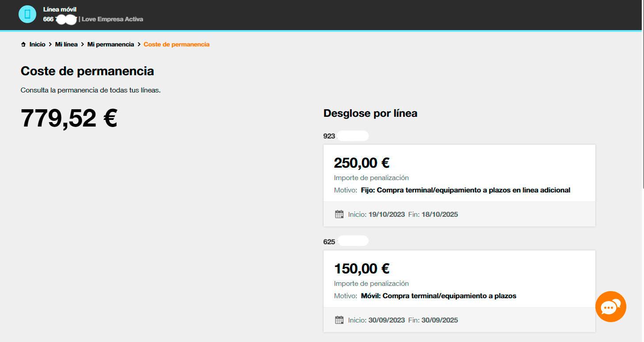This screenshot has height=342, width=644.
Task: Click the 250,00 € penalty amount
Action: (x=362, y=163)
